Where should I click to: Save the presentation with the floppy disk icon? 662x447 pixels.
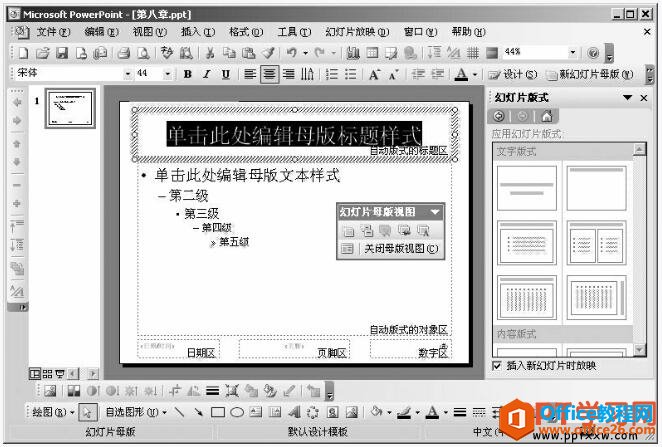[x=62, y=53]
